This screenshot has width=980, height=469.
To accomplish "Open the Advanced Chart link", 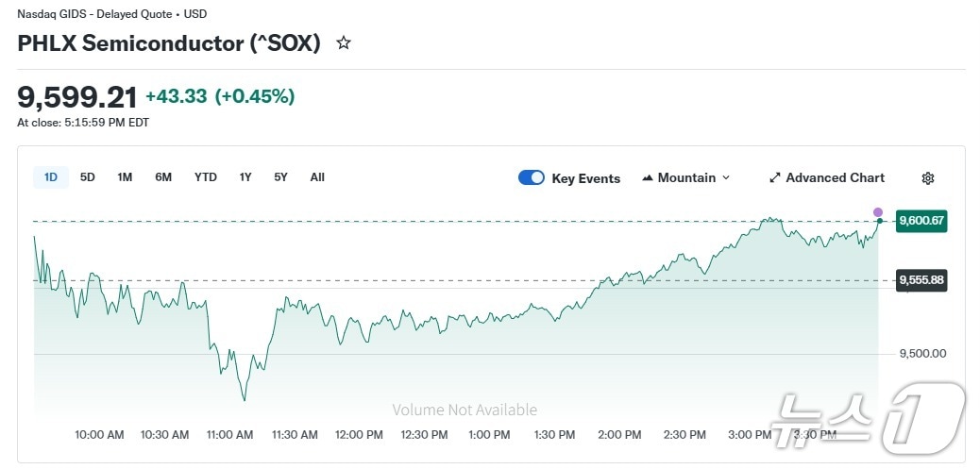I will coord(835,177).
